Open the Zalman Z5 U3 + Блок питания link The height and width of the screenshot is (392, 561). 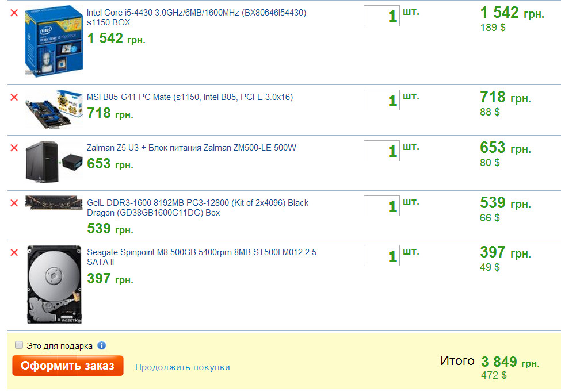point(192,148)
